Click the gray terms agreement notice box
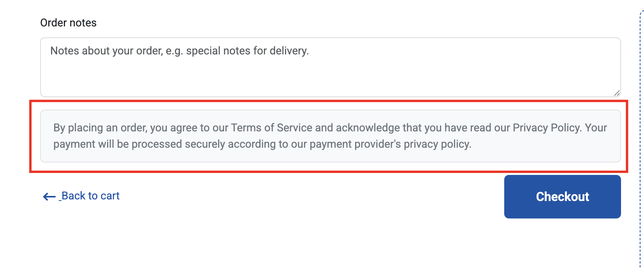 click(331, 136)
